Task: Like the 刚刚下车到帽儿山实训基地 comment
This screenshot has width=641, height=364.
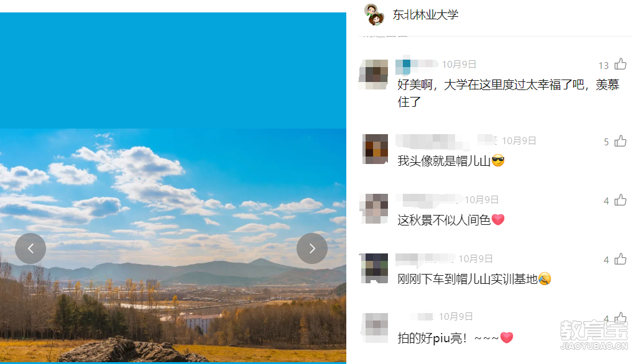Action: (620, 259)
